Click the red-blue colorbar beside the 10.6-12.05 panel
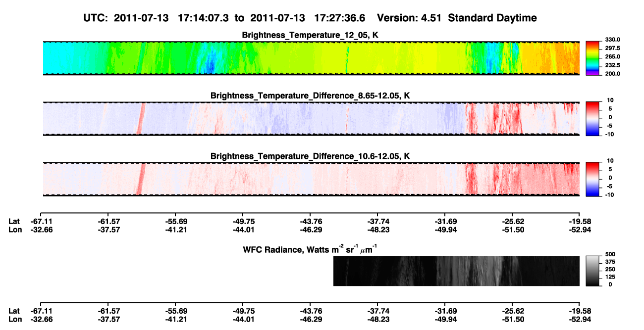Screen dimensions: 644x330 click(592, 179)
